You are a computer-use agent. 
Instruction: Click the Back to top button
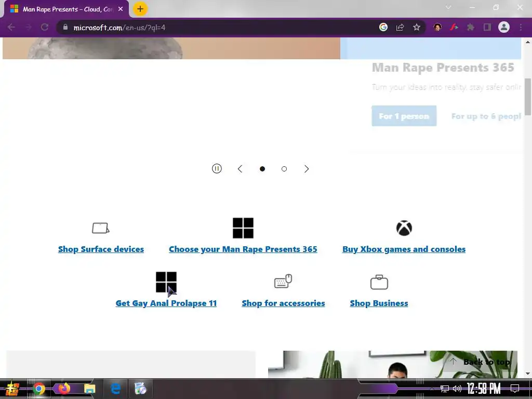pos(481,362)
